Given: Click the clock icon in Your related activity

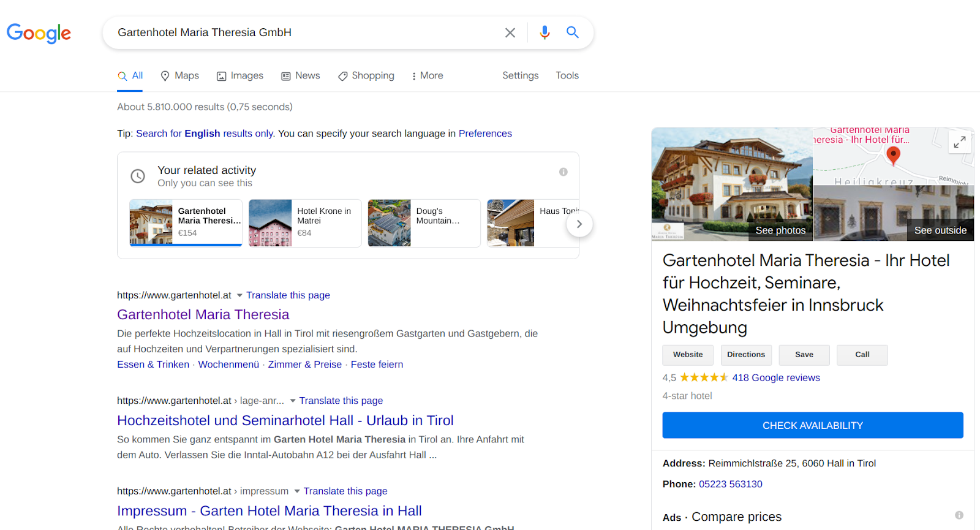Looking at the screenshot, I should pyautogui.click(x=138, y=176).
